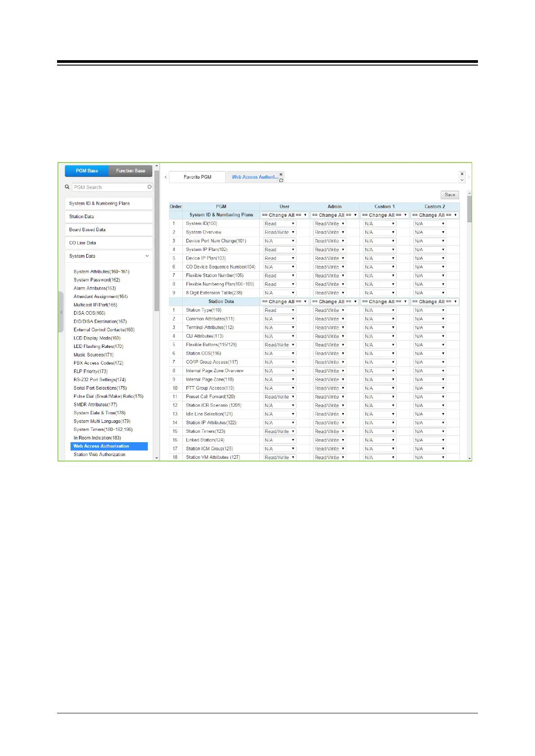Open Station Web Authorization menu item
Image resolution: width=535 pixels, height=756 pixels.
99,454
